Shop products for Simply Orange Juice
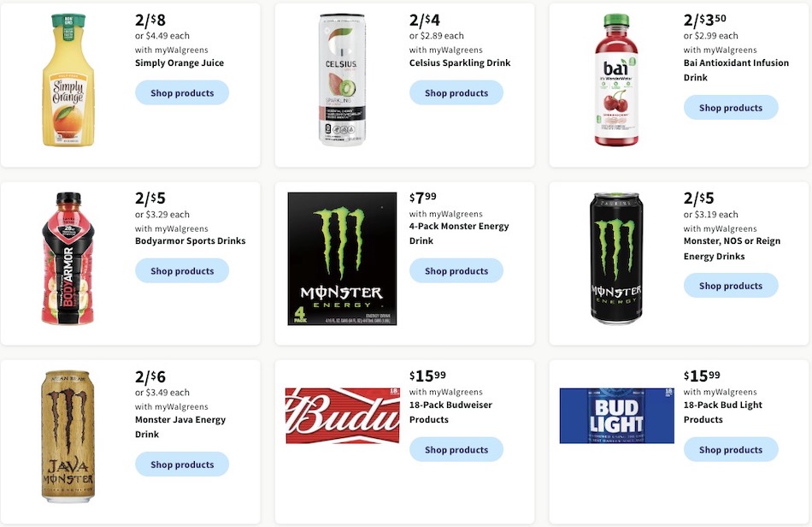The image size is (812, 527). pyautogui.click(x=182, y=92)
